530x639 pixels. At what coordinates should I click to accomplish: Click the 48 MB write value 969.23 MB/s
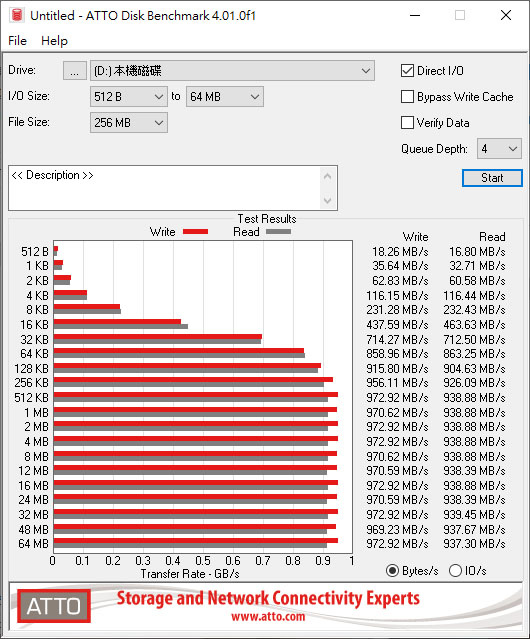(397, 530)
